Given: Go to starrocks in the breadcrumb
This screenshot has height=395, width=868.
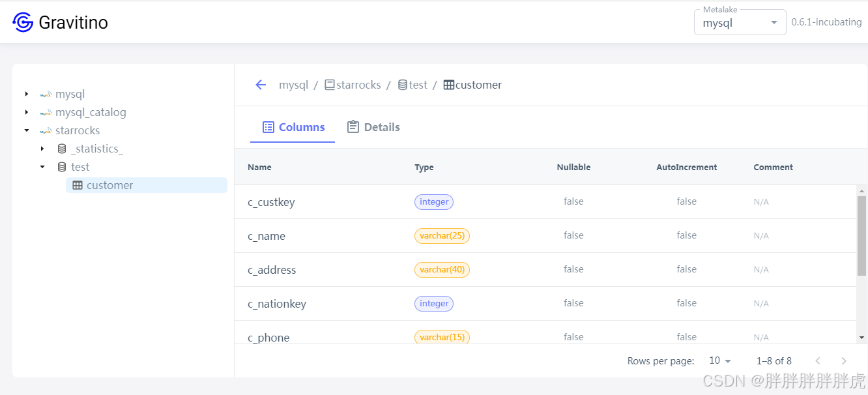Looking at the screenshot, I should click(x=358, y=85).
